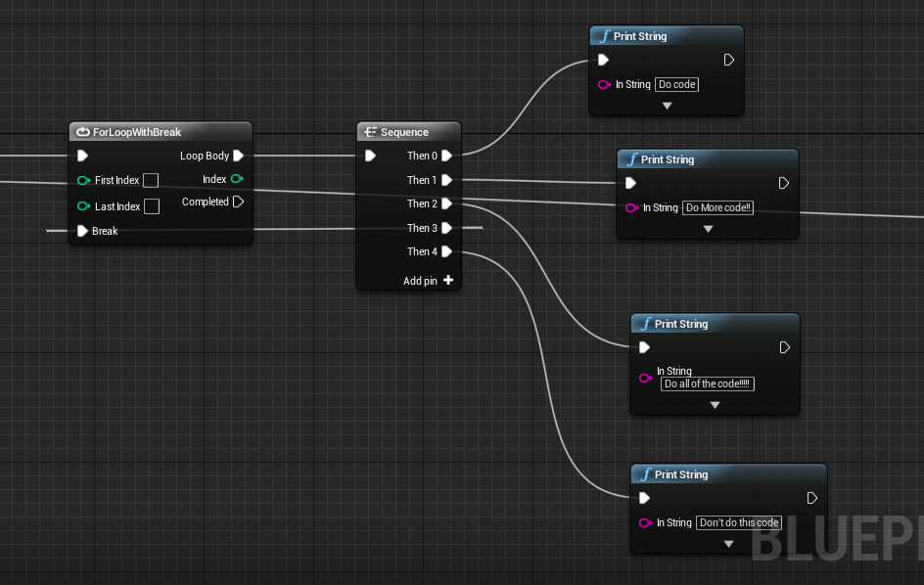
Task: Expand the 'Do code' Print String node
Action: point(668,106)
